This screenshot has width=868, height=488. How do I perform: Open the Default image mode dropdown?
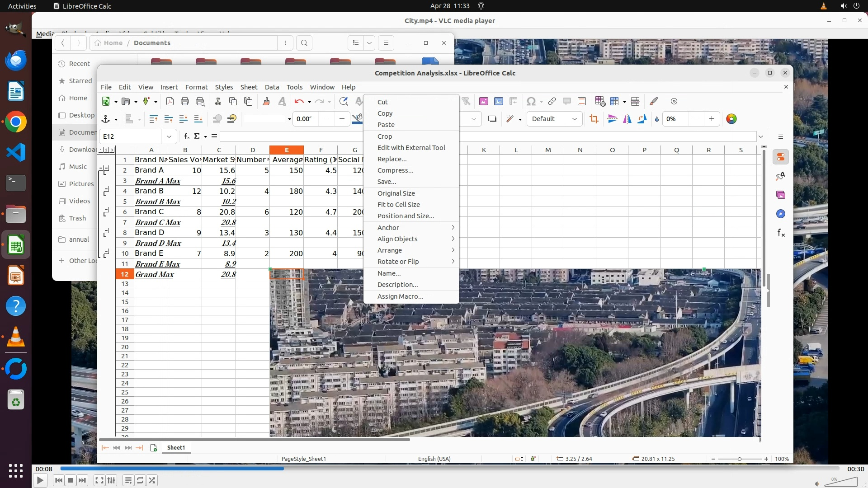pos(554,119)
